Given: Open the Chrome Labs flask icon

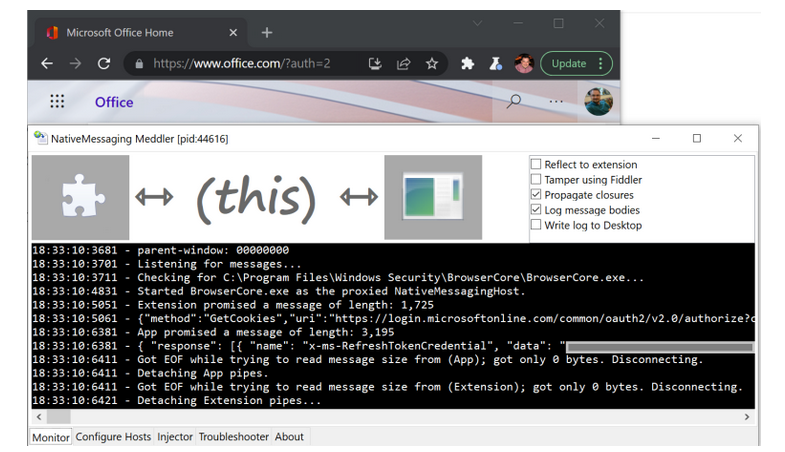Looking at the screenshot, I should 496,64.
